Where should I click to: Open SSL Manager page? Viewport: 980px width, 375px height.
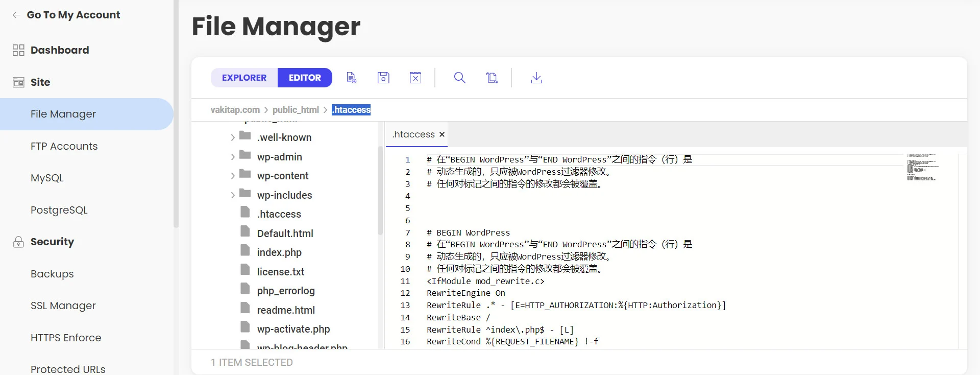[x=63, y=306]
